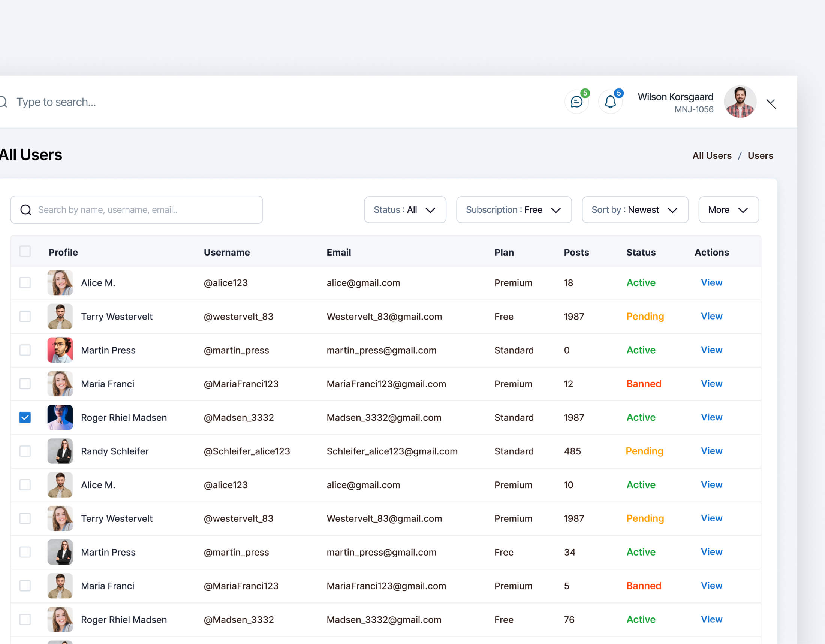This screenshot has width=825, height=644.
Task: Open the chat messages icon
Action: (x=576, y=102)
